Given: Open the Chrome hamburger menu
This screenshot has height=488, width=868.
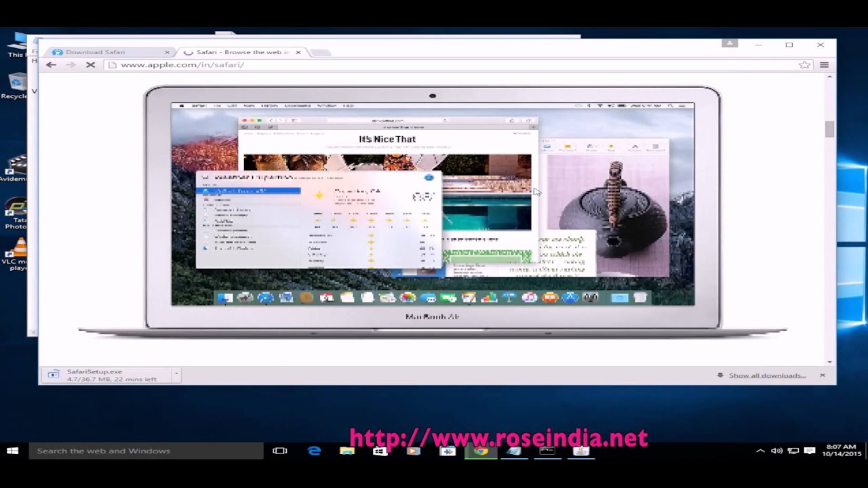Looking at the screenshot, I should click(x=824, y=65).
